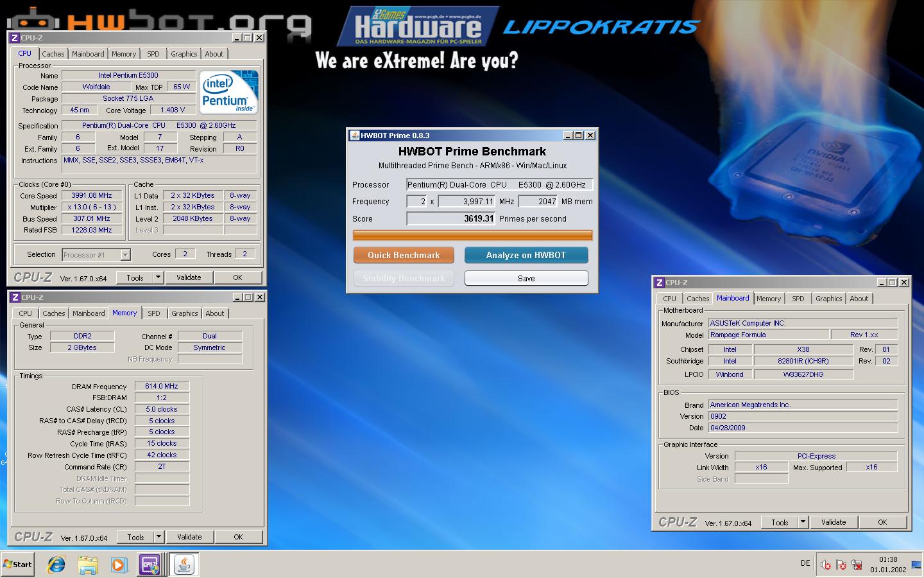Start the Quick Benchmark
This screenshot has width=924, height=578.
[404, 255]
